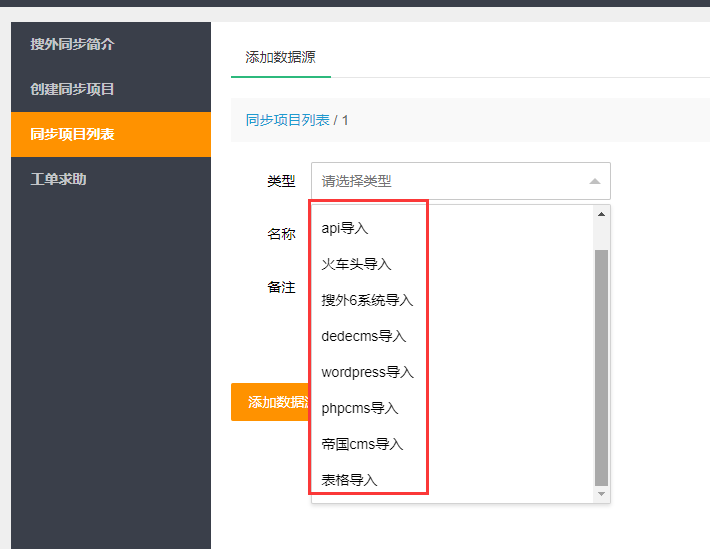Select the wordpress导入 option

point(367,372)
